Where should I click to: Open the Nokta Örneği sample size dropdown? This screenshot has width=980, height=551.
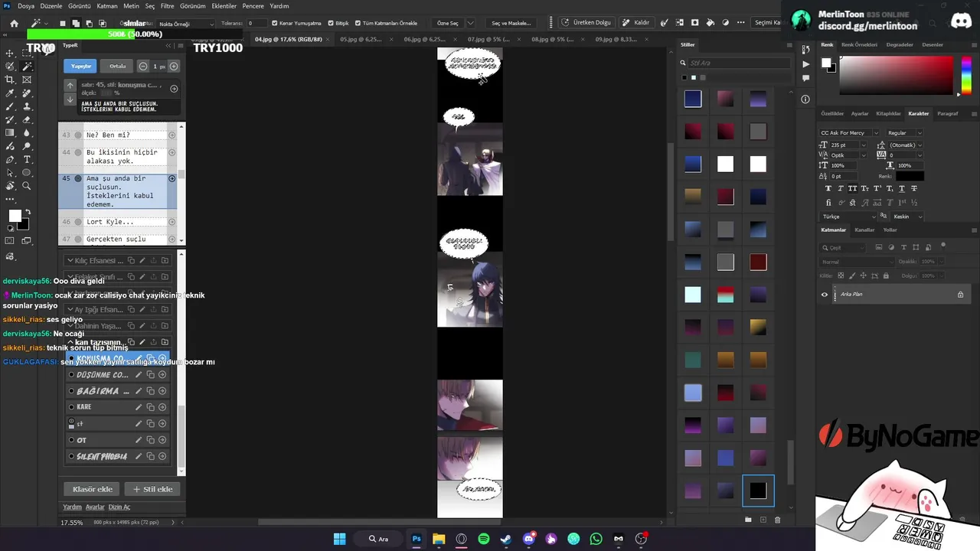click(186, 24)
